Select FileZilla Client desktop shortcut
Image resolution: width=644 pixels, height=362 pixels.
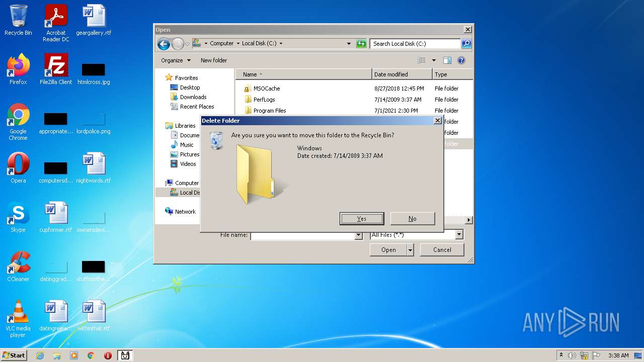[x=56, y=69]
